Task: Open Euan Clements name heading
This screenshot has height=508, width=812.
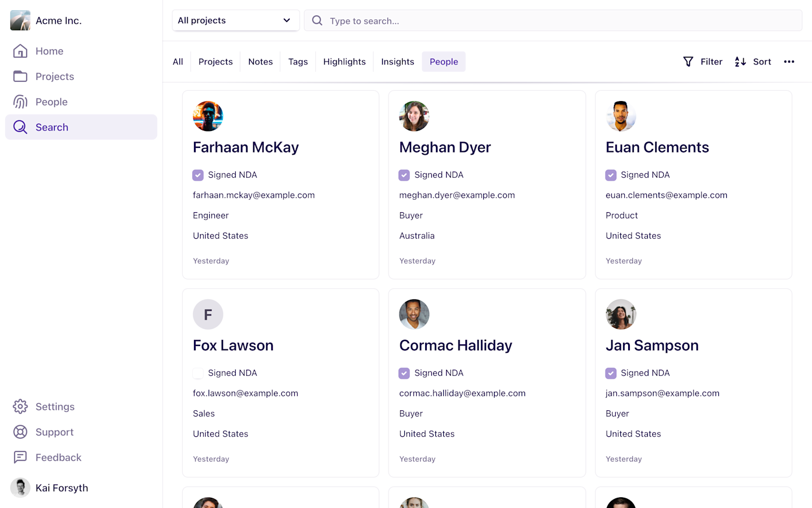Action: [657, 147]
